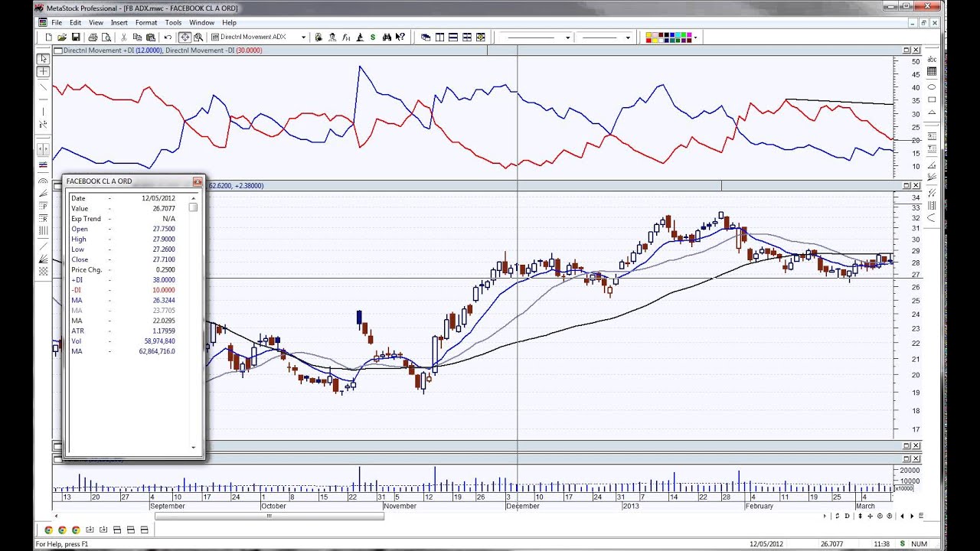Close the FACEBOOK CL A ORD data window

pyautogui.click(x=197, y=181)
